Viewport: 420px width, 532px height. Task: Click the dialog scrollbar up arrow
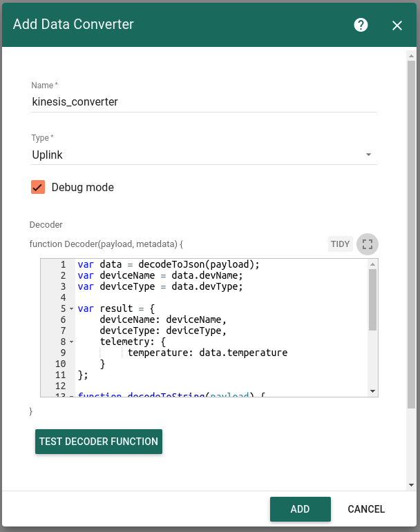411,56
